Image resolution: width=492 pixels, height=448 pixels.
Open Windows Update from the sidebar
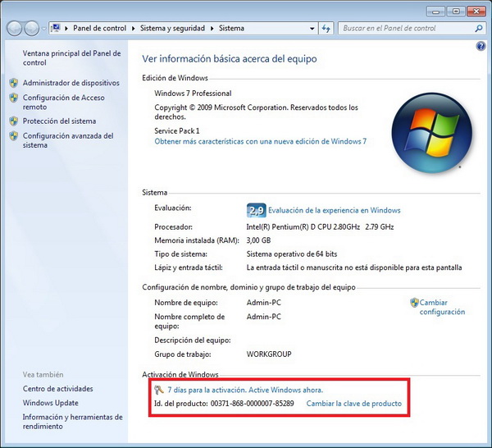click(51, 403)
